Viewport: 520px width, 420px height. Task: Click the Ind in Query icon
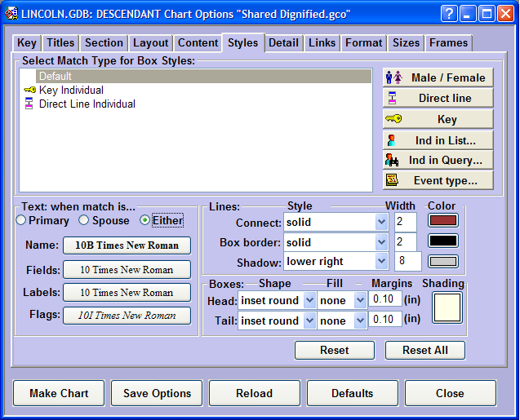pyautogui.click(x=393, y=161)
